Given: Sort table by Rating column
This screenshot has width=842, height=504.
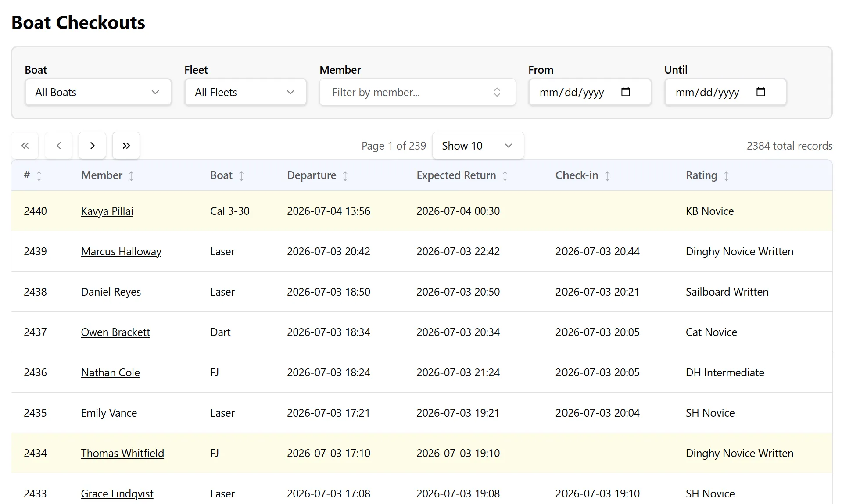Looking at the screenshot, I should tap(727, 176).
